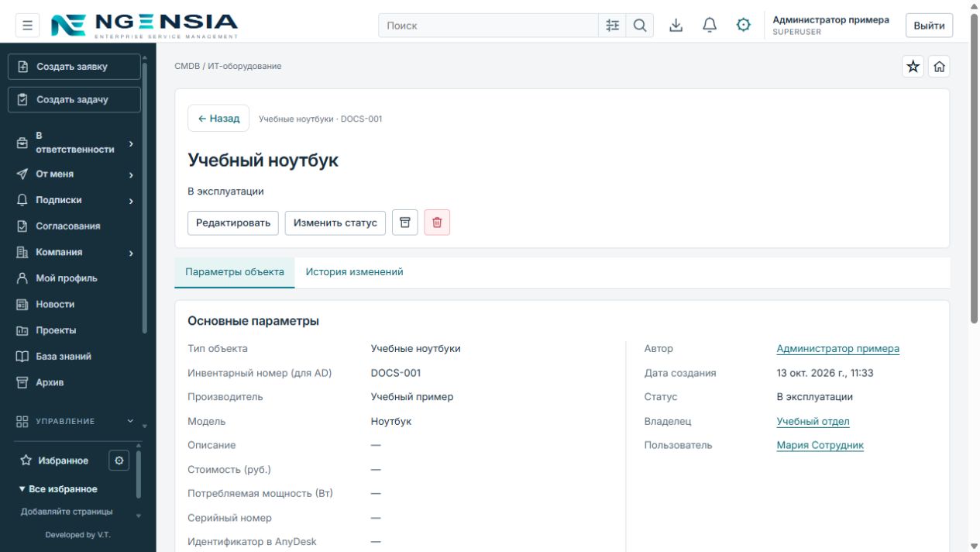Image resolution: width=980 pixels, height=552 pixels.
Task: Click the magnifier search icon
Action: coord(640,26)
